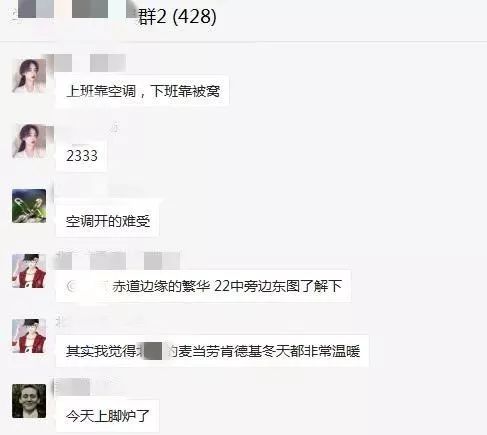Tap the cartoon avatar beside the 赤道边缘的繁华 message
This screenshot has height=435, width=487.
coord(29,271)
